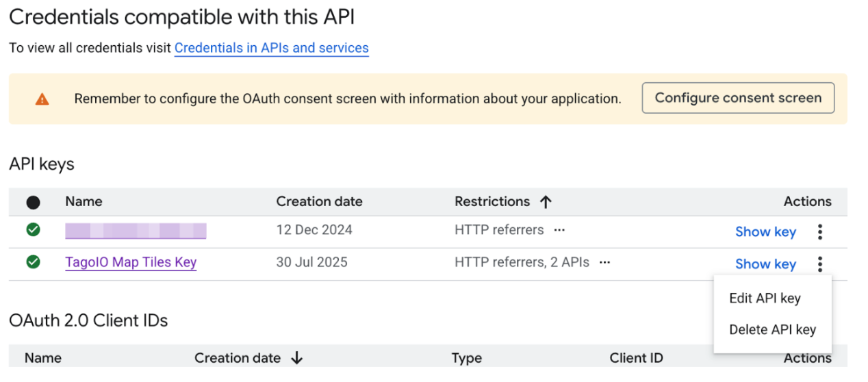
Task: Show key for the 12 Dec 2024 entry
Action: [765, 232]
